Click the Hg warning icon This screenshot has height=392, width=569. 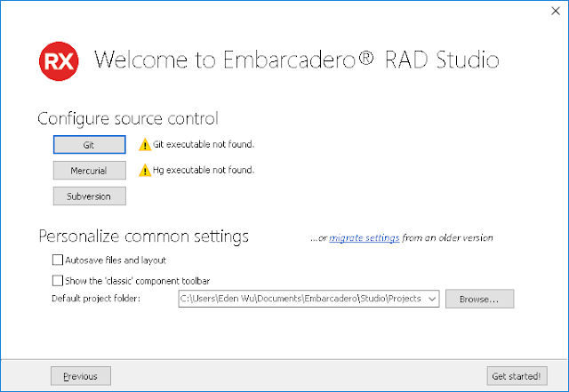click(x=145, y=171)
